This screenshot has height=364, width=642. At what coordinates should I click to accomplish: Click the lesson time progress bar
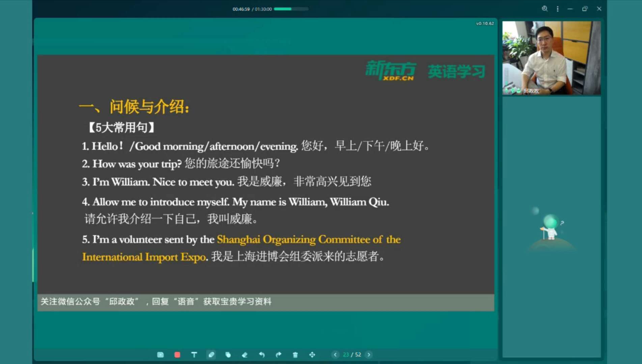coord(291,9)
